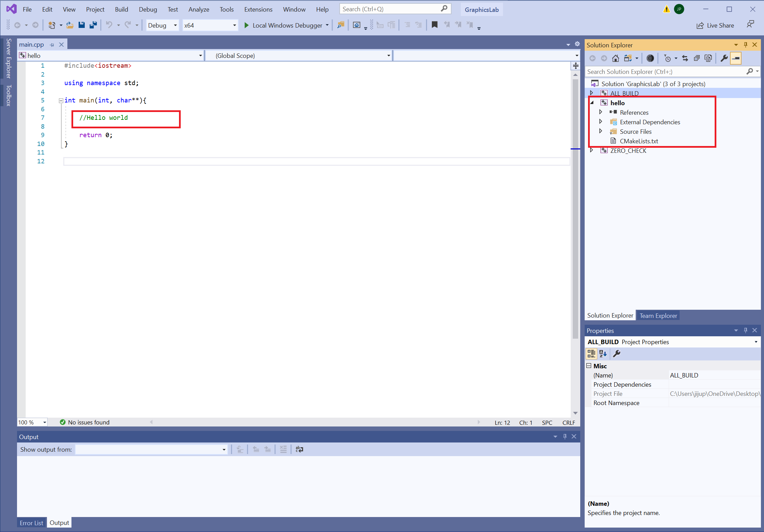764x532 pixels.
Task: Open the x64 platform dropdown
Action: 210,25
